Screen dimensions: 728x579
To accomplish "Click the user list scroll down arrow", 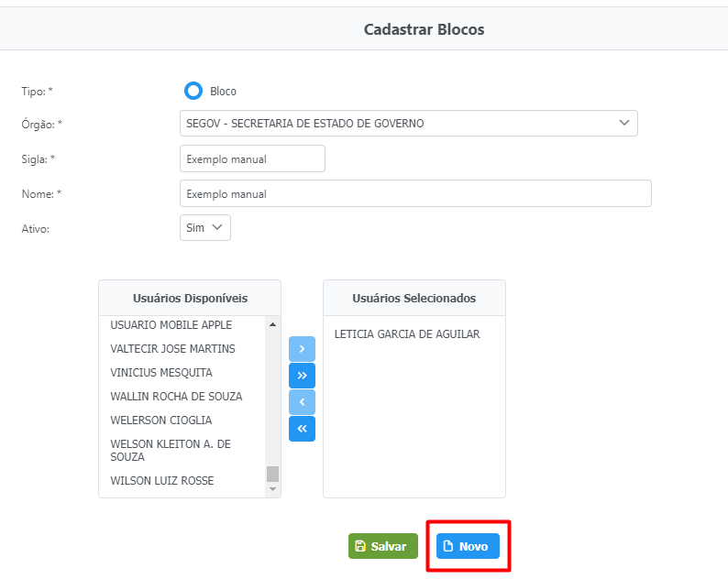I will (272, 489).
